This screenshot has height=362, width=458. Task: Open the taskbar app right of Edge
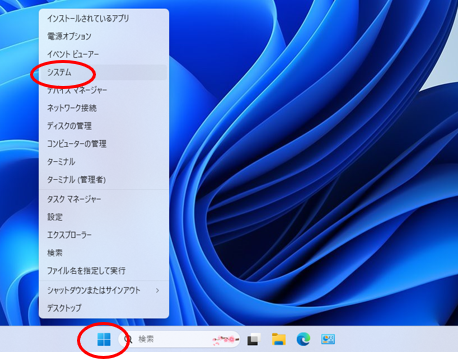[x=328, y=339]
